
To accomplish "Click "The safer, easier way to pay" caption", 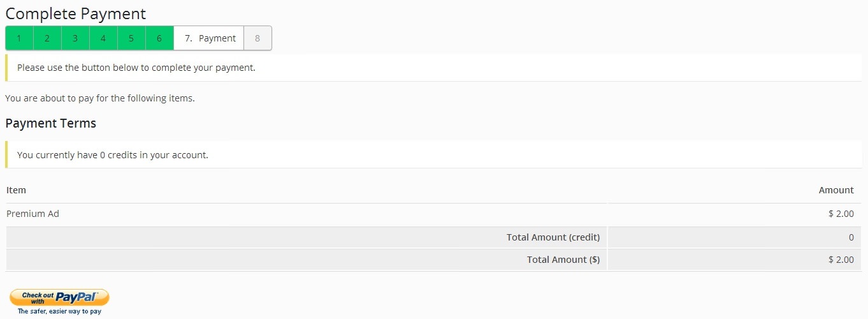I will tap(59, 312).
